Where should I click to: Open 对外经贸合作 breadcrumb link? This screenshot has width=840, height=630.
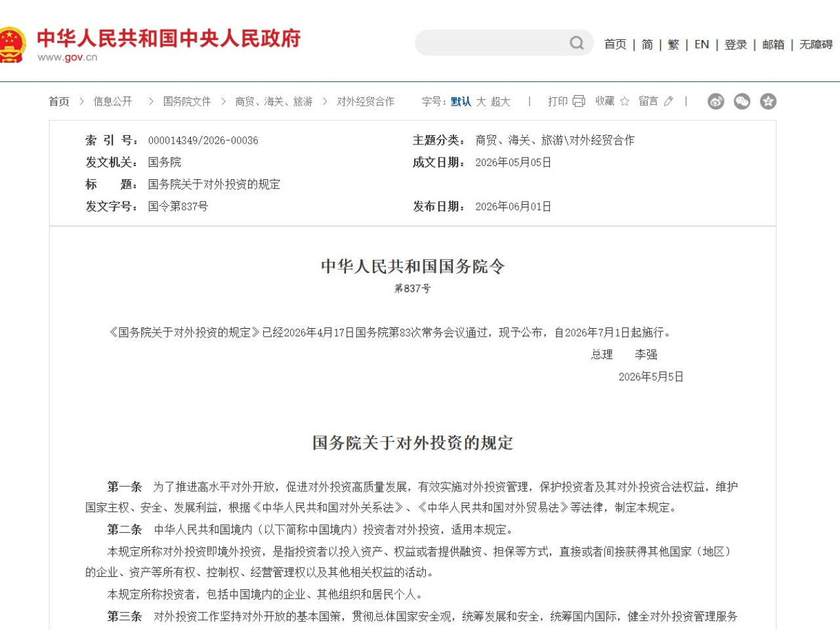coord(366,101)
